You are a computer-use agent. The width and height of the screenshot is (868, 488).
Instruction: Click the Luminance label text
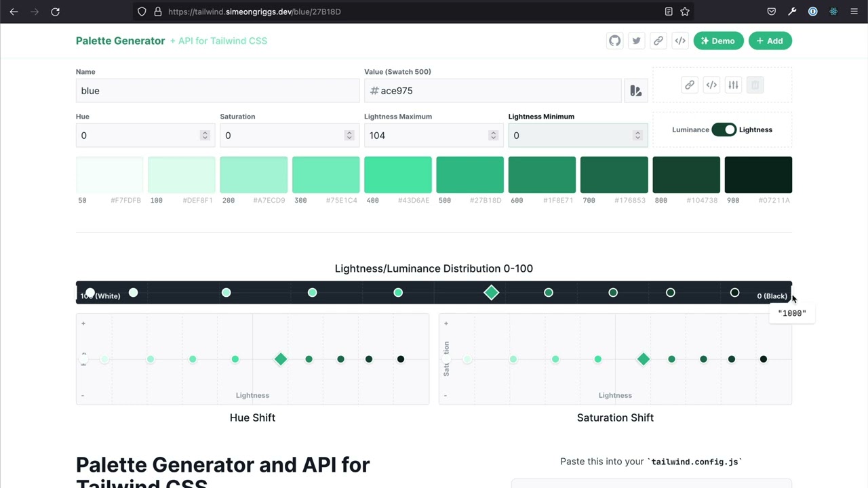[690, 129]
